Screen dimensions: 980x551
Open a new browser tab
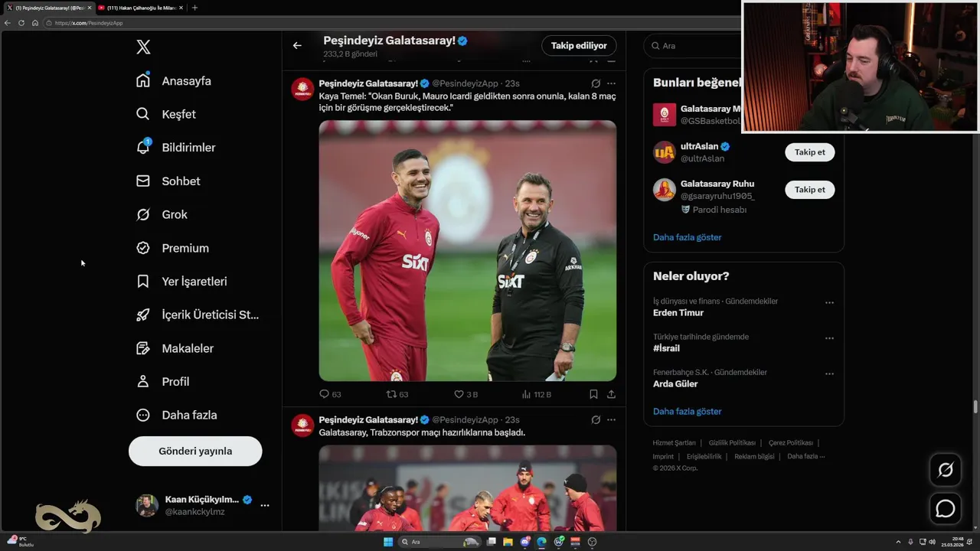point(194,8)
